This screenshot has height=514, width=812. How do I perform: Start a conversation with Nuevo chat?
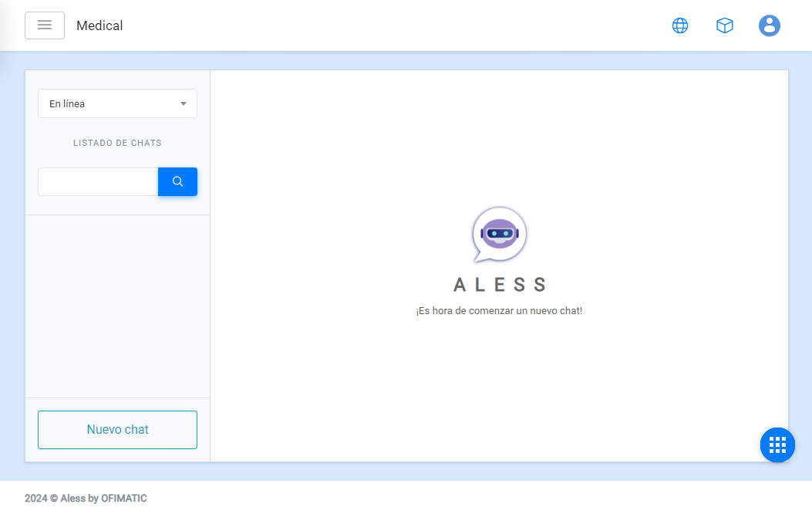pyautogui.click(x=117, y=430)
